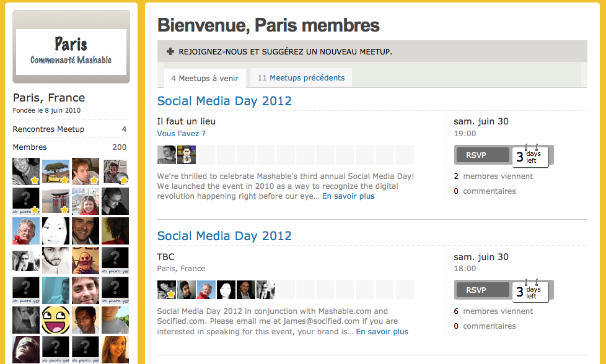This screenshot has width=606, height=364.
Task: Click "En savoir plus" after "before our eye…"
Action: 348,196
